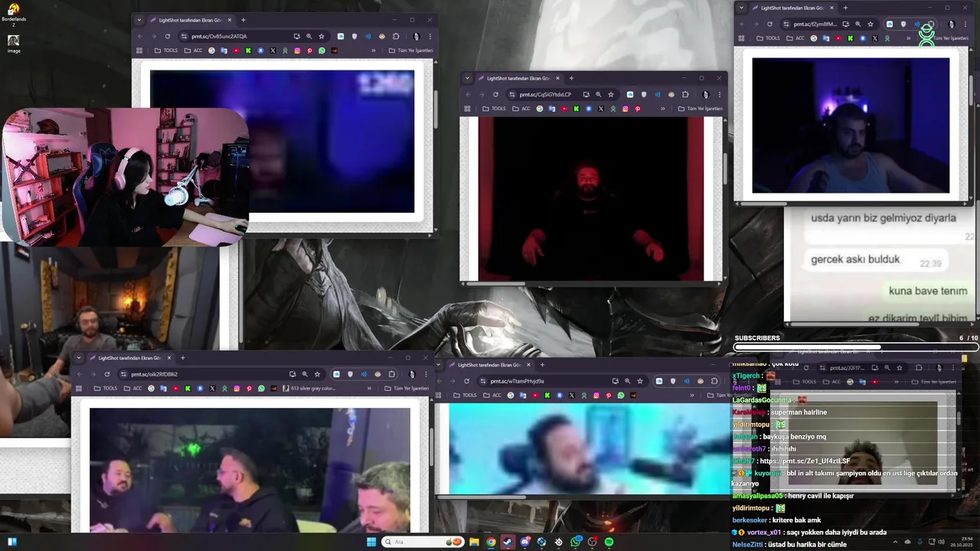Expand tab search dropdown in OvB5unc2ATQA window

pos(138,20)
